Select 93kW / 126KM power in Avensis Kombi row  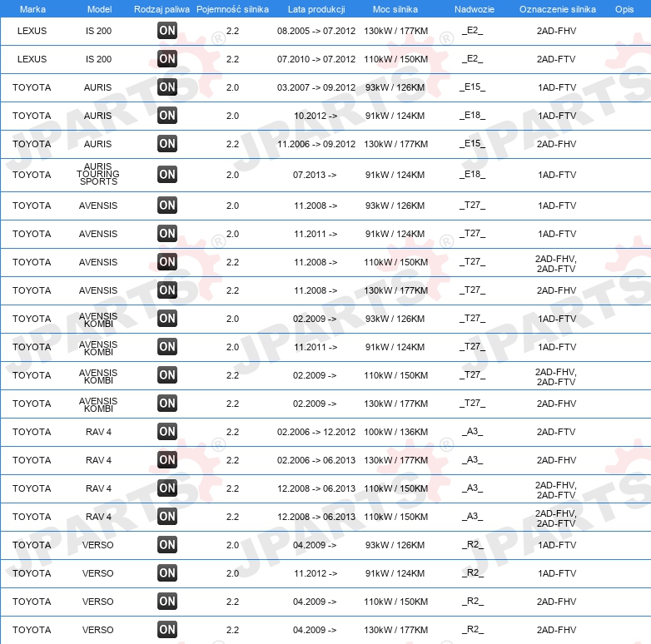(395, 319)
